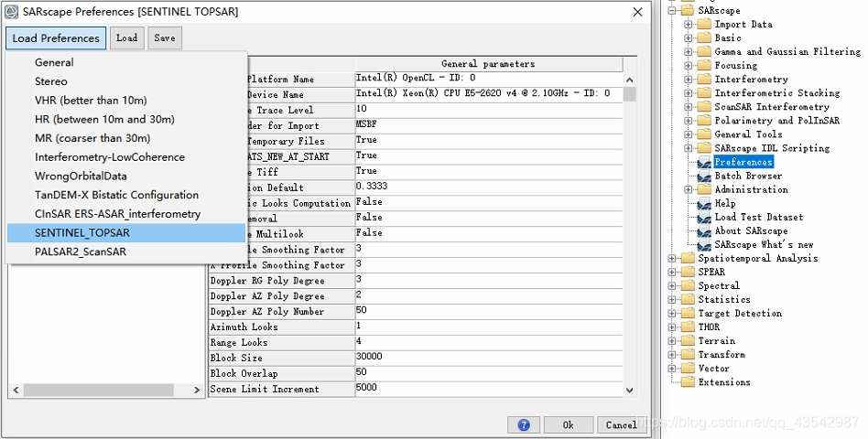Collapse the SARscape tree node
The height and width of the screenshot is (439, 868).
click(672, 10)
